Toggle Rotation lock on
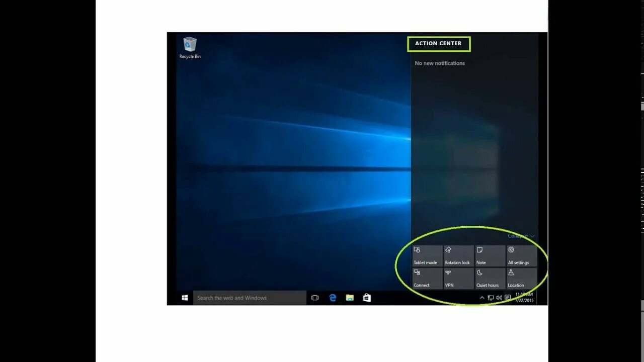Screen dimensions: 644x362 click(457, 255)
